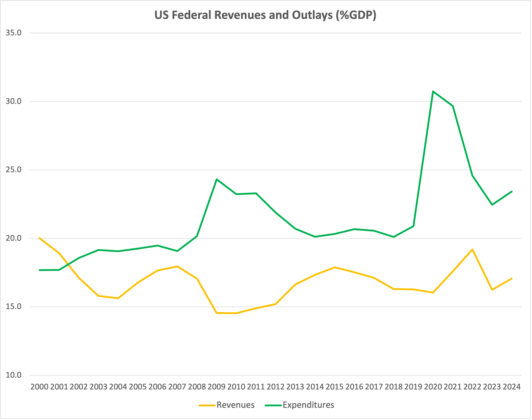Click the 15.0 y-axis label
Viewport: 532px width, 420px height.
coord(14,306)
